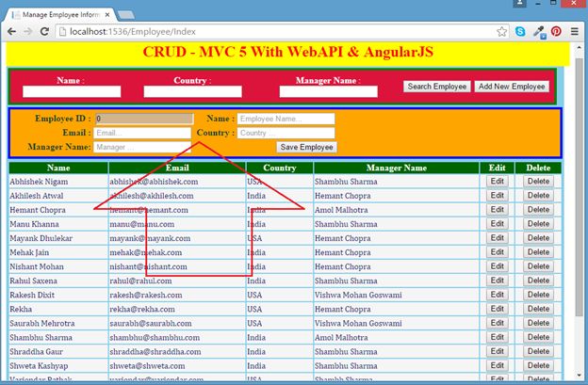588x385 pixels.
Task: Delete the Manu Khanna entry
Action: 538,224
